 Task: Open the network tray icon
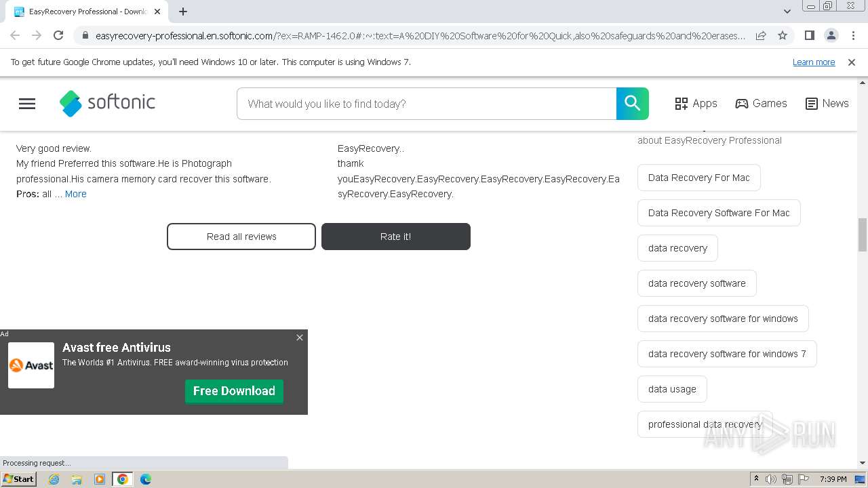(x=787, y=479)
